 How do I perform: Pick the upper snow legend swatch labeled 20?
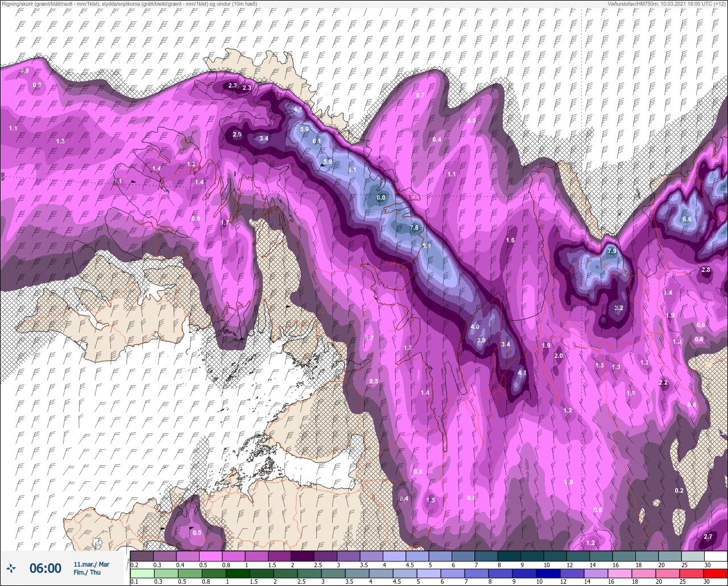[671, 556]
